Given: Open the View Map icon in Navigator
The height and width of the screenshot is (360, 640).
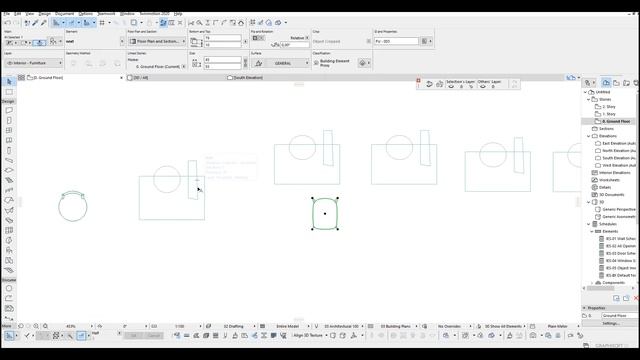Looking at the screenshot, I should tap(616, 83).
